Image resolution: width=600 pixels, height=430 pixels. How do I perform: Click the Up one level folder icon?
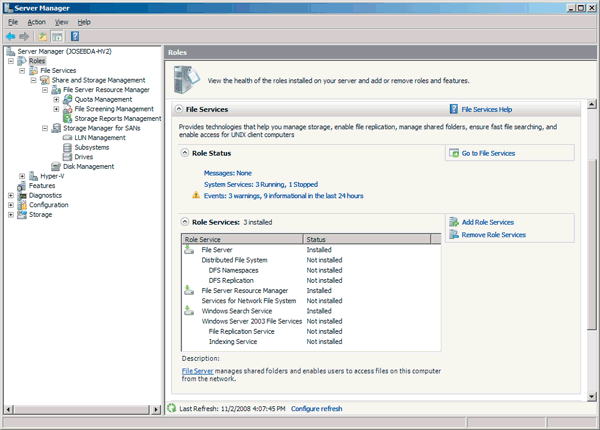43,37
